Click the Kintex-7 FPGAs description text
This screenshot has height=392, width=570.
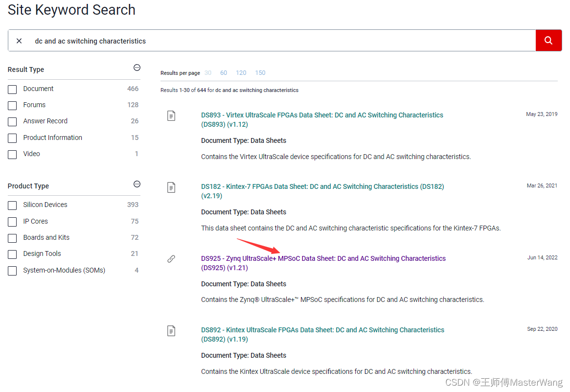pos(351,229)
